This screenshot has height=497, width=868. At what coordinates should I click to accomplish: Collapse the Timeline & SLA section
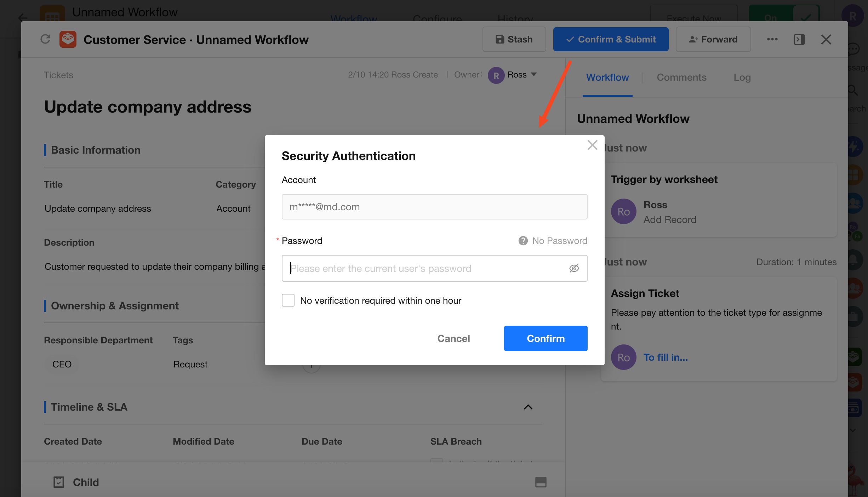point(528,407)
